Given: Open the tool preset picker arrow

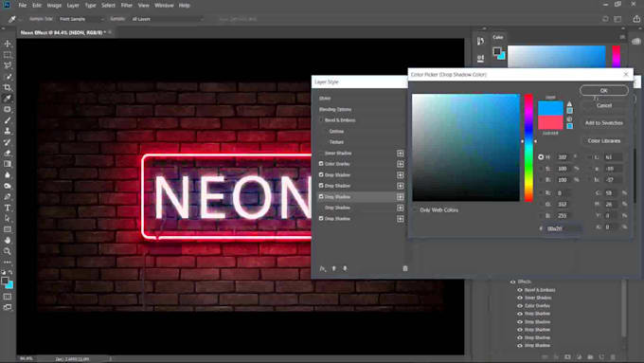Looking at the screenshot, I should 20,19.
